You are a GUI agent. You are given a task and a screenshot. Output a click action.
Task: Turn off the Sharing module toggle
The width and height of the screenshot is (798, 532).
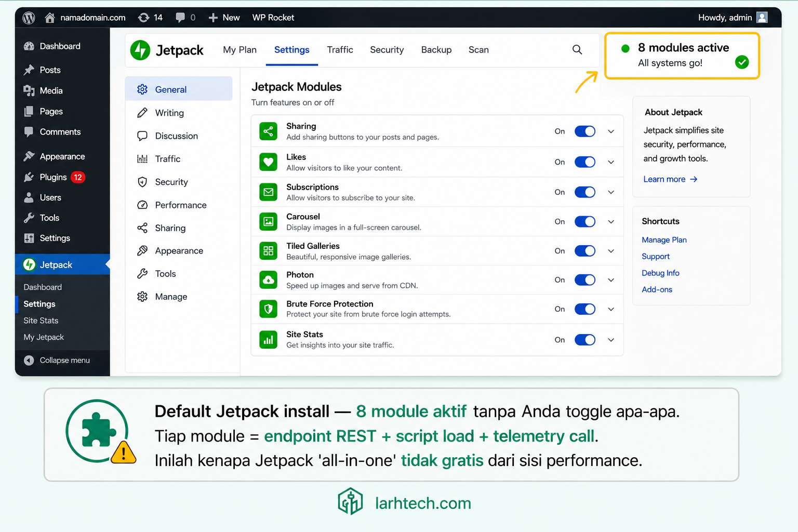click(x=585, y=131)
